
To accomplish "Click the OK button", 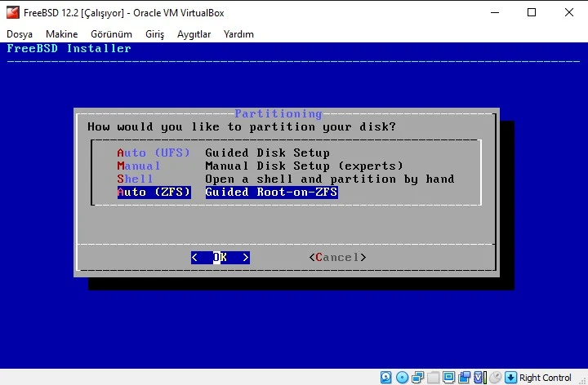I will tap(220, 257).
